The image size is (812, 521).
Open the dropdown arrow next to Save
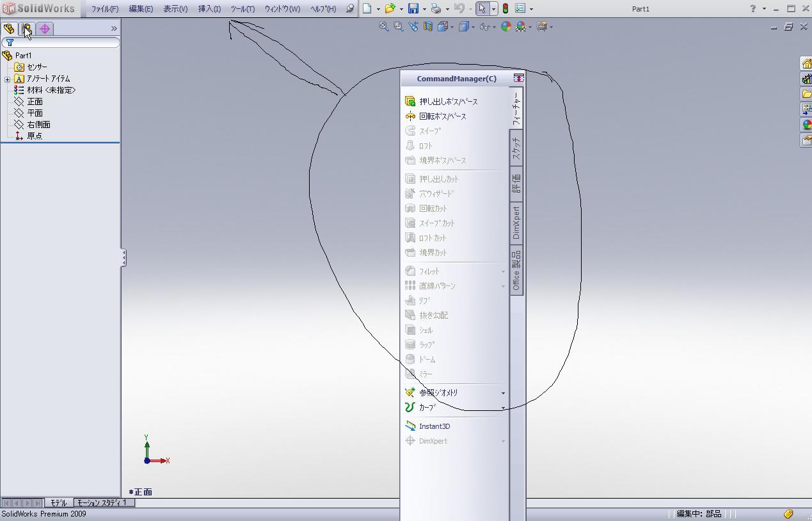(x=424, y=9)
